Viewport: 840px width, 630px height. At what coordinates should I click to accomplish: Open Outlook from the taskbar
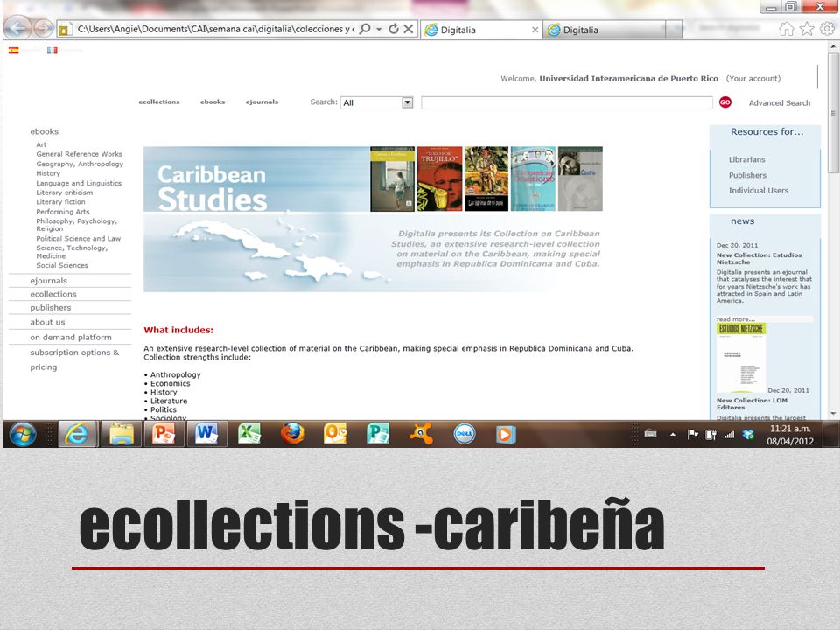pos(335,434)
